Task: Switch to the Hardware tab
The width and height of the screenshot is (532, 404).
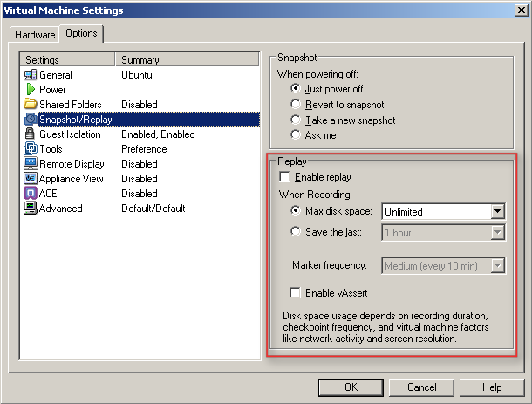Action: pyautogui.click(x=36, y=35)
